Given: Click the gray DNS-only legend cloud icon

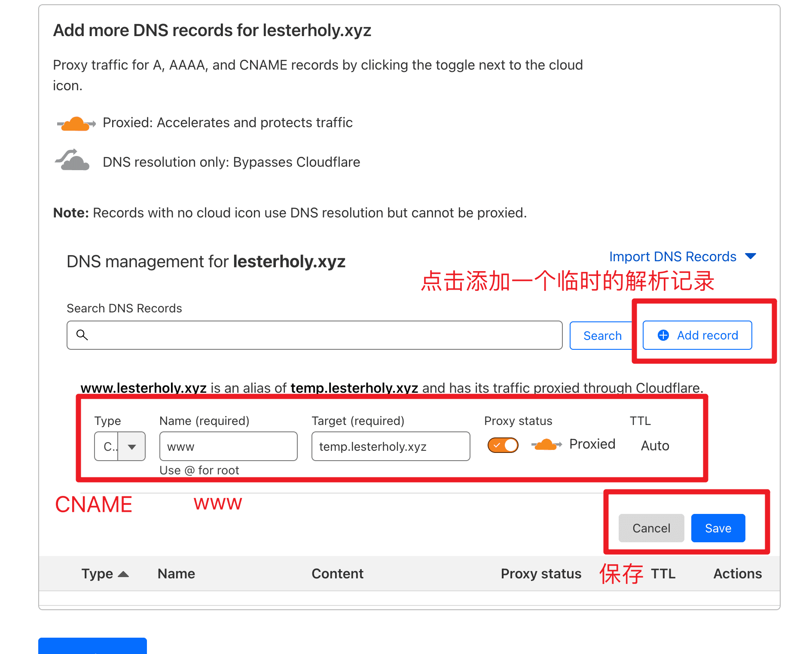Looking at the screenshot, I should pyautogui.click(x=72, y=160).
